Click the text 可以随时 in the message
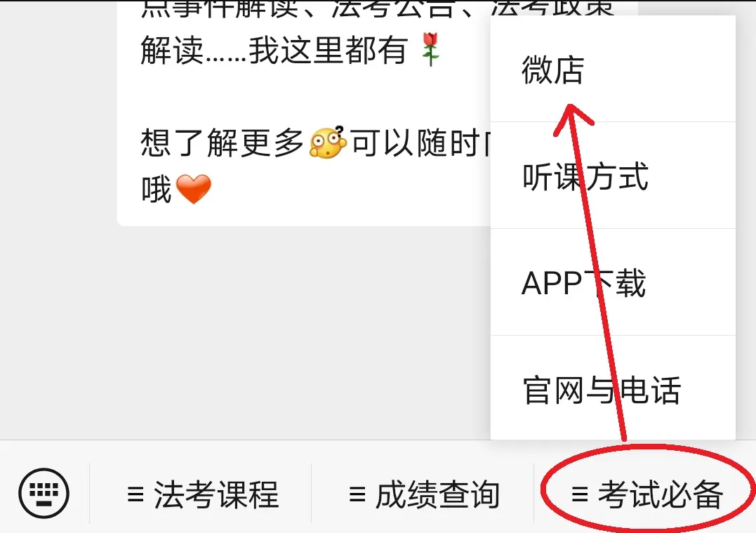756x533 pixels. tap(416, 143)
